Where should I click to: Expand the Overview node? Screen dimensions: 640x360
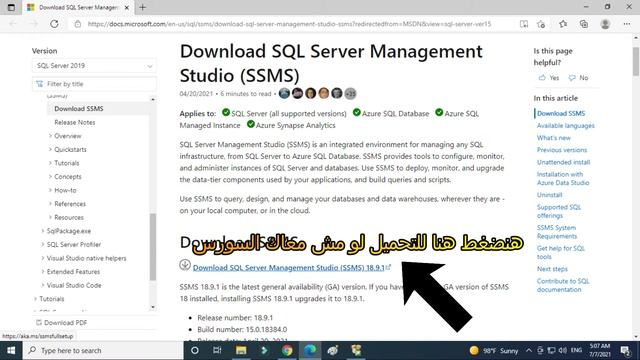pyautogui.click(x=50, y=136)
